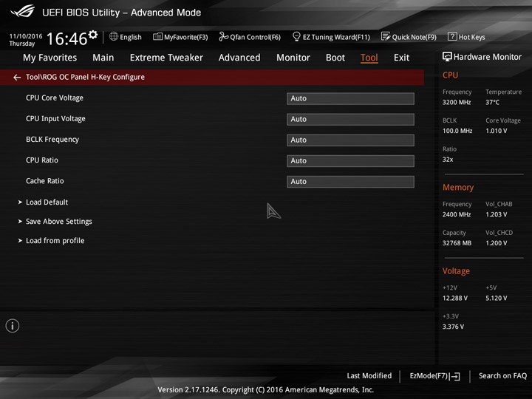
Task: Click the Memory section heading
Action: click(458, 187)
